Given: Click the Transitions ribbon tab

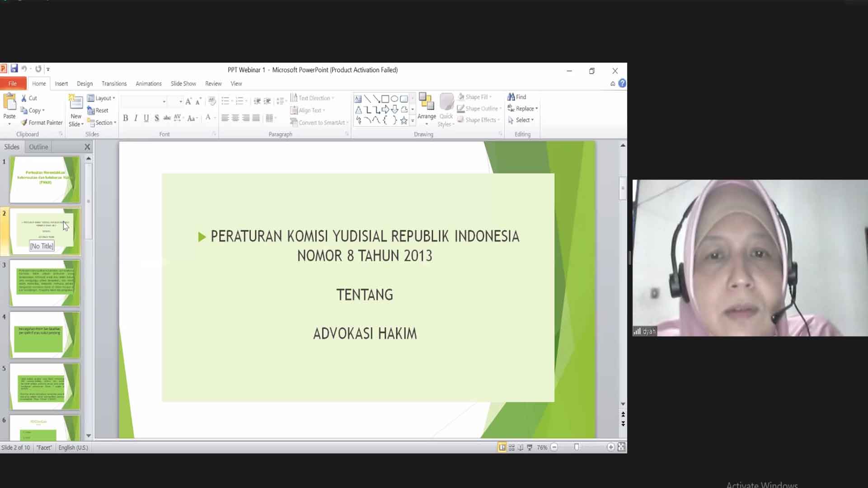Looking at the screenshot, I should coord(113,84).
